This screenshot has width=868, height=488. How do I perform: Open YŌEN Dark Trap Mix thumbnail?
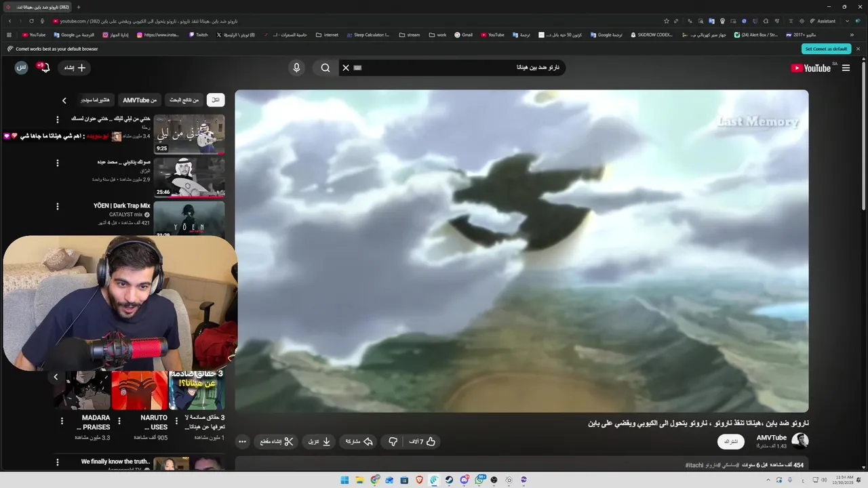pos(189,218)
